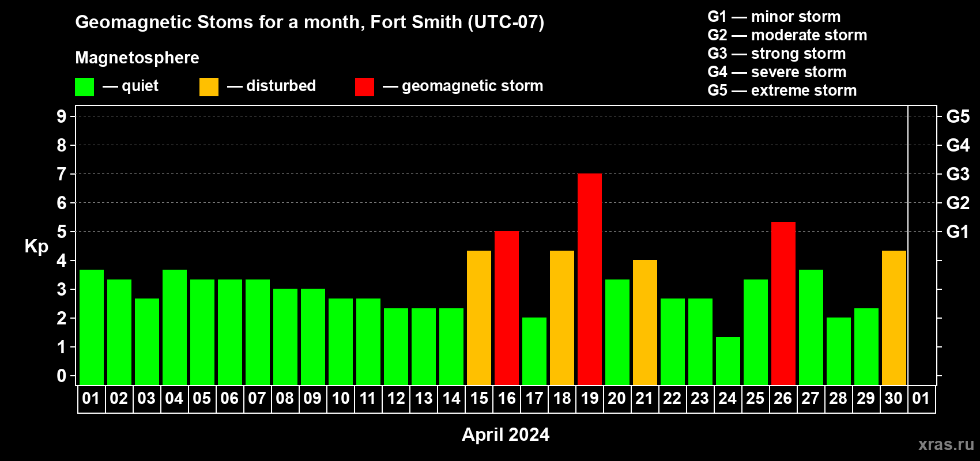Click the Kp axis label
980x461 pixels.
(x=36, y=246)
